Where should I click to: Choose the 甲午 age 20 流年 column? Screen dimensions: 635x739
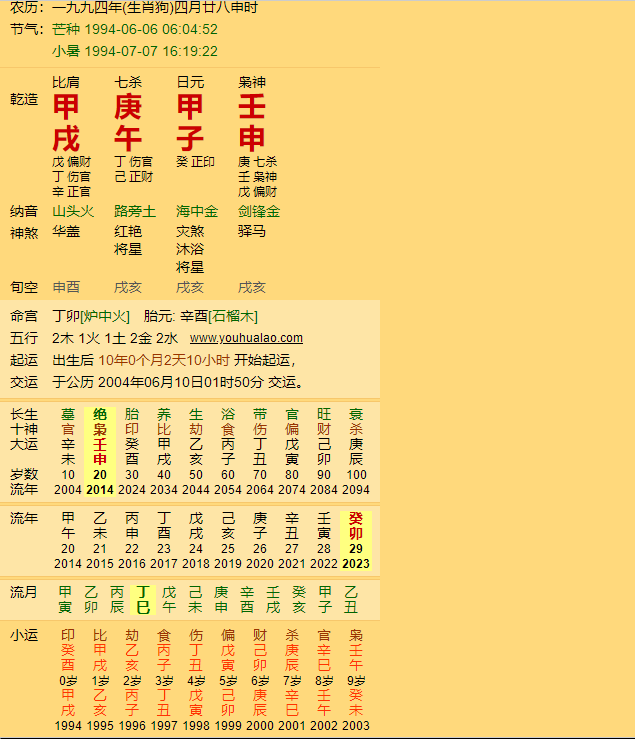68,541
